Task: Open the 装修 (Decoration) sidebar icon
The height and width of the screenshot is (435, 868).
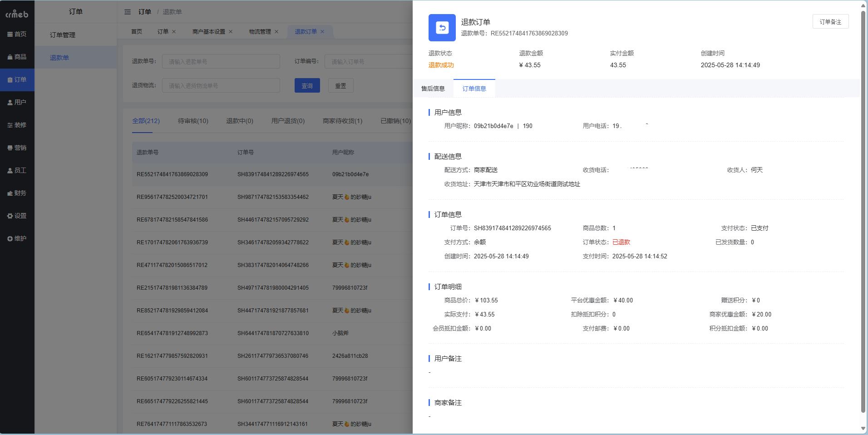Action: tap(17, 124)
